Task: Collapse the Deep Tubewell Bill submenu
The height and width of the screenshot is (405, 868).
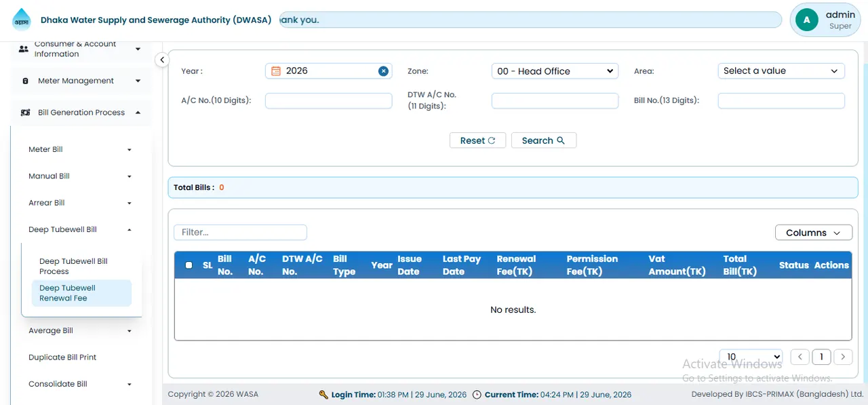Action: pyautogui.click(x=130, y=229)
